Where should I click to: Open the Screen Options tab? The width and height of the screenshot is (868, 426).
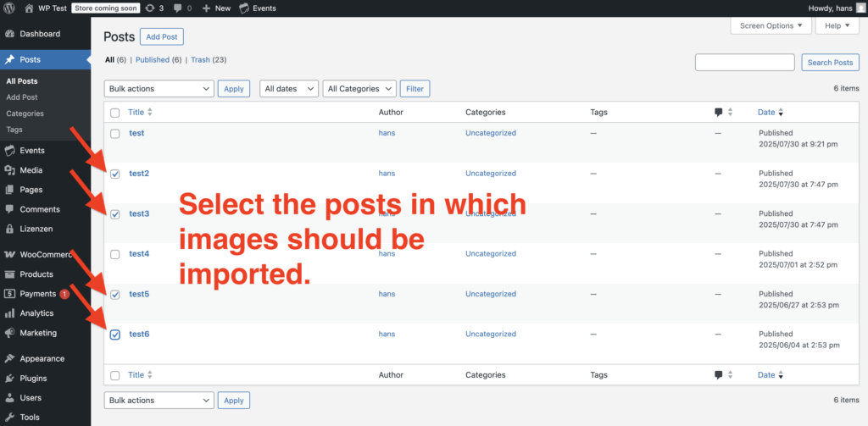pyautogui.click(x=770, y=25)
